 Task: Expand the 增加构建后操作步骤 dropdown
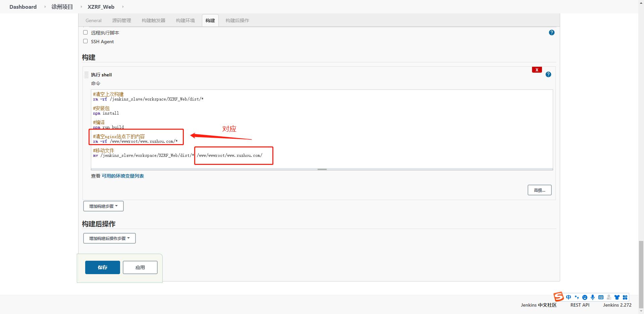(109, 238)
